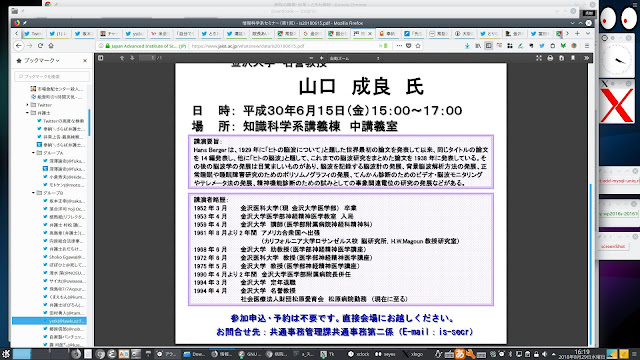Switch to the Twitter tab labeled ystk
Viewport: 640px width, 360px height.
tap(134, 33)
